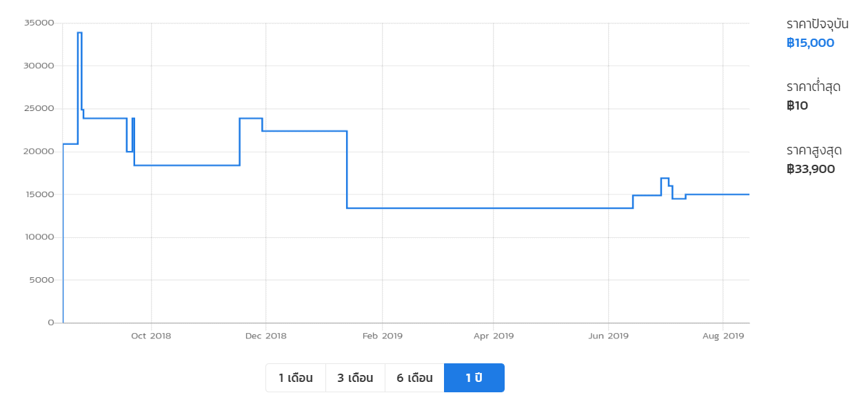Click the 33900 price peak on chart
The image size is (868, 404).
(x=80, y=32)
